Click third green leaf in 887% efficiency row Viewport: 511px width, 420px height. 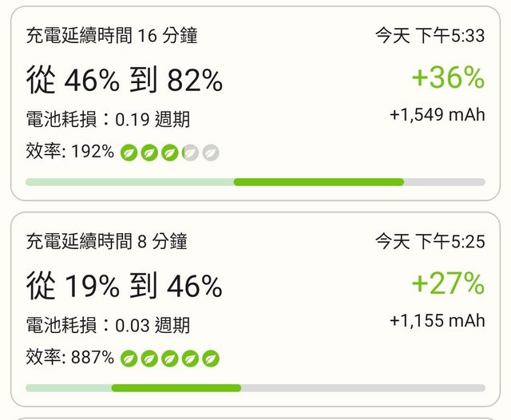point(169,358)
